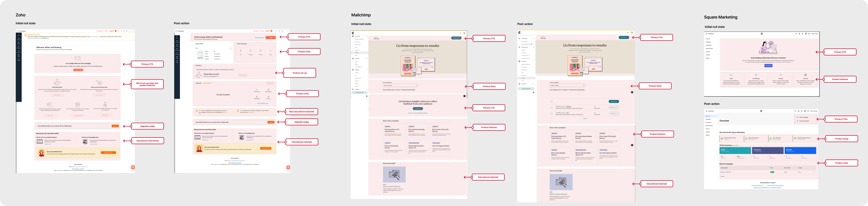Click the Ecommerce icon in Zoho's sidebar

[x=19, y=51]
